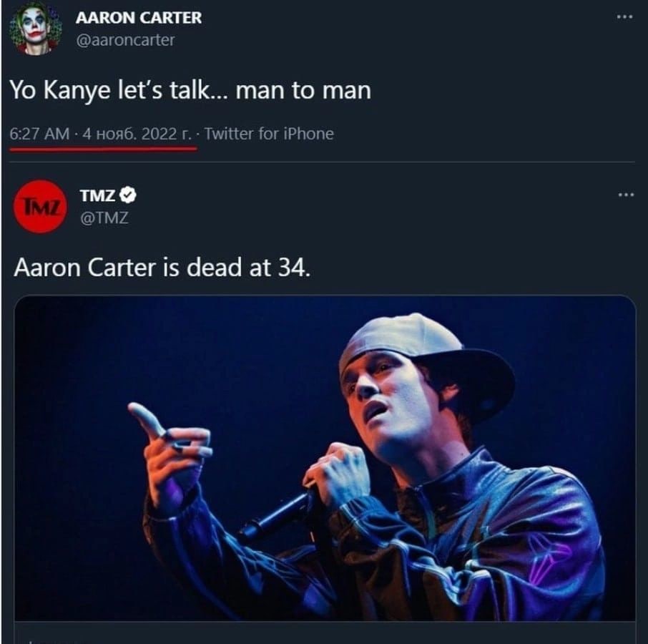The height and width of the screenshot is (644, 648).
Task: Open the concert photo in TMZ tweet
Action: pyautogui.click(x=325, y=458)
